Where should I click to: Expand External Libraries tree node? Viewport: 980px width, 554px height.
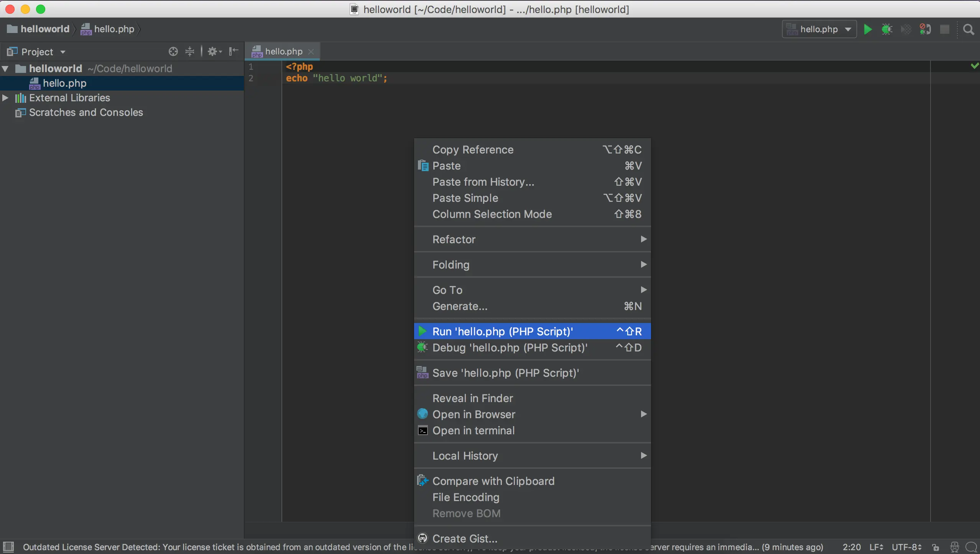tap(5, 98)
